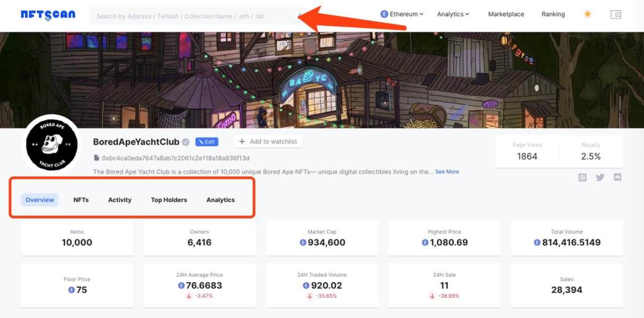Click the Ethereum icon in the chain selector
Image resolution: width=644 pixels, height=318 pixels.
pos(384,14)
